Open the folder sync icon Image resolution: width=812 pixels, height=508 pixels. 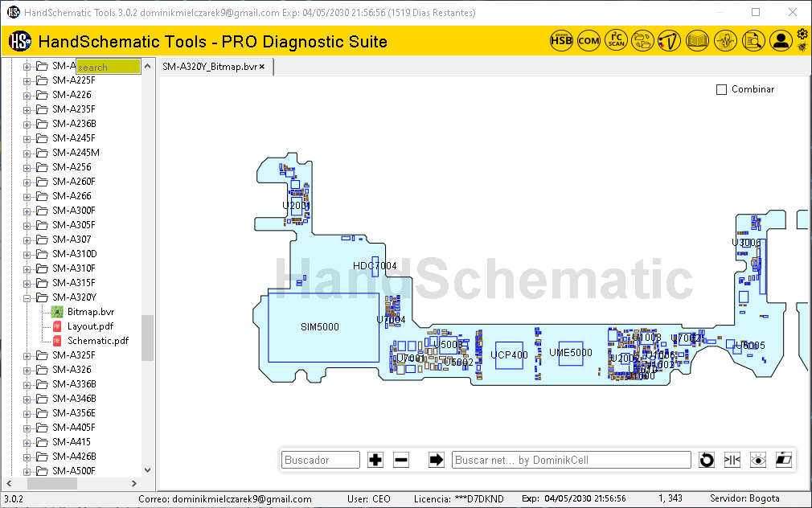(642, 40)
